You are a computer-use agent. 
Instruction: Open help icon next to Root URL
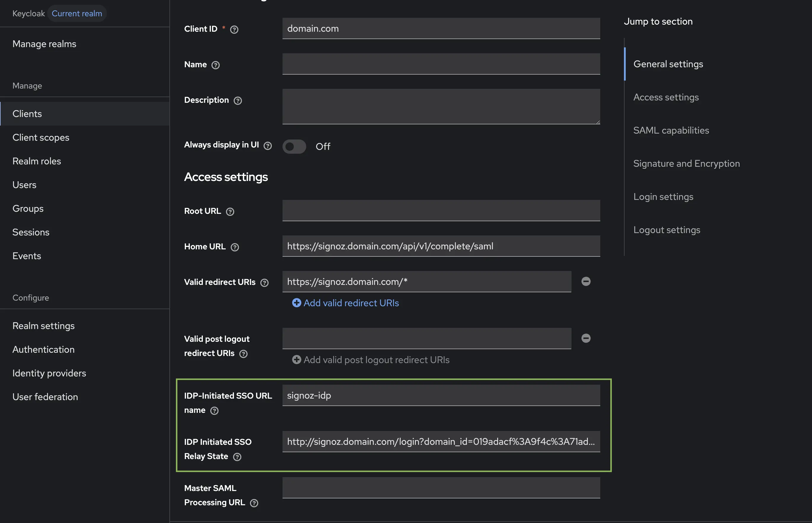coord(230,211)
